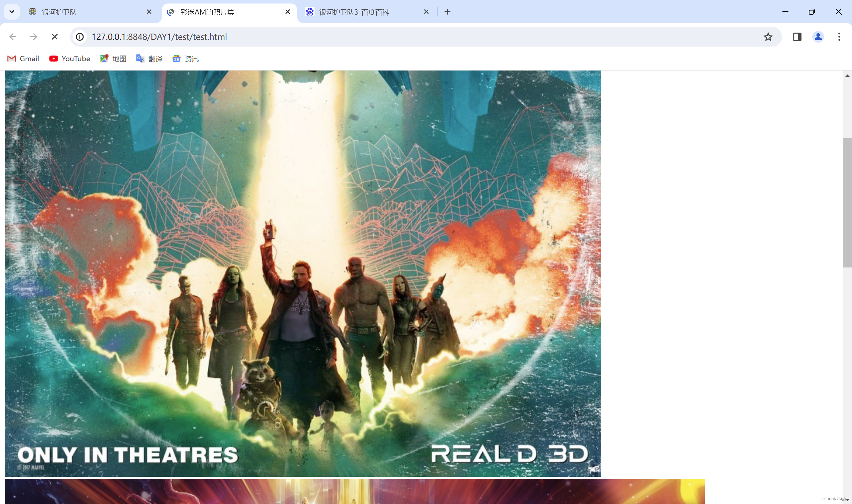This screenshot has width=852, height=504.
Task: Click the second poster image below
Action: (355, 491)
